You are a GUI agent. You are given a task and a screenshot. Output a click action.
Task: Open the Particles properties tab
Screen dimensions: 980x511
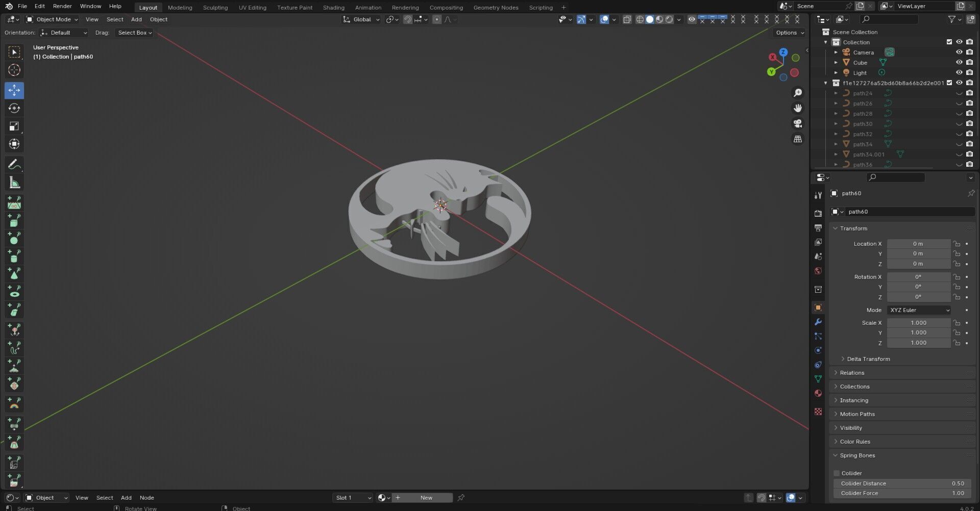818,336
